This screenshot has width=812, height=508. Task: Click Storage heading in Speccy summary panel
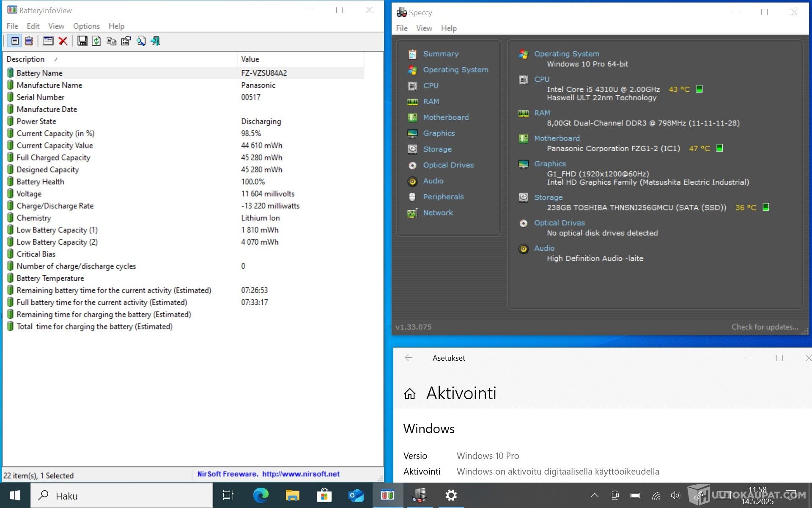548,197
